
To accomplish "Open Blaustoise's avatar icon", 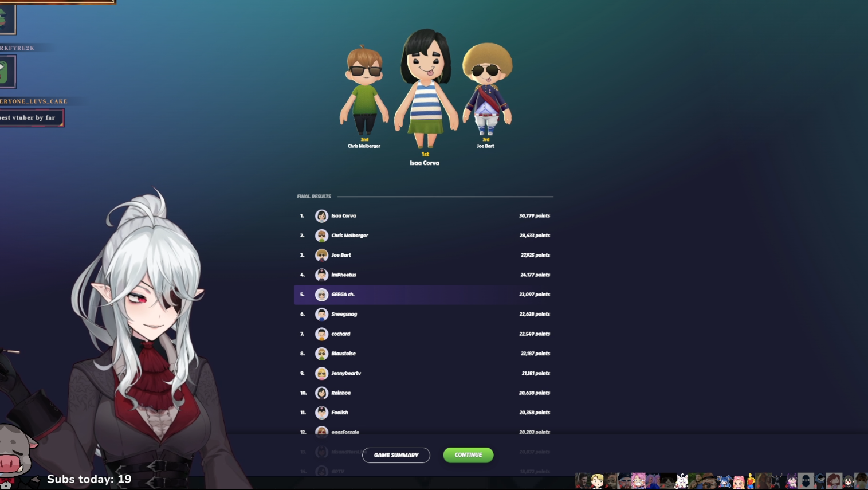I will pyautogui.click(x=321, y=354).
